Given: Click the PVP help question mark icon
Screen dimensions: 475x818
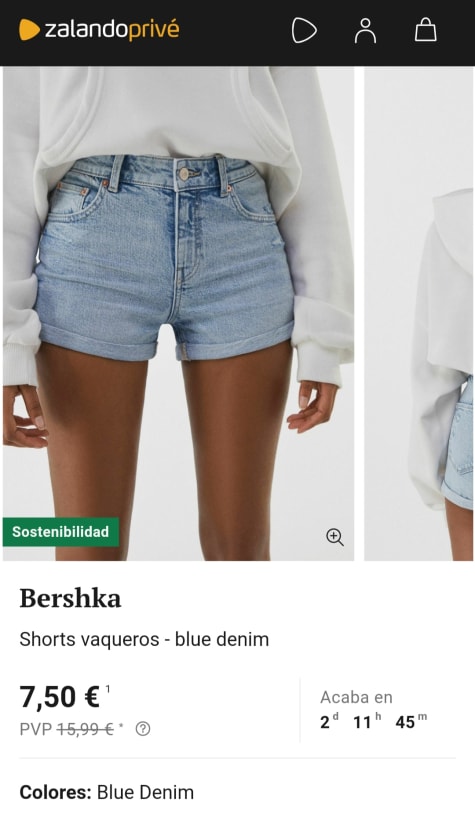Looking at the screenshot, I should (x=142, y=729).
